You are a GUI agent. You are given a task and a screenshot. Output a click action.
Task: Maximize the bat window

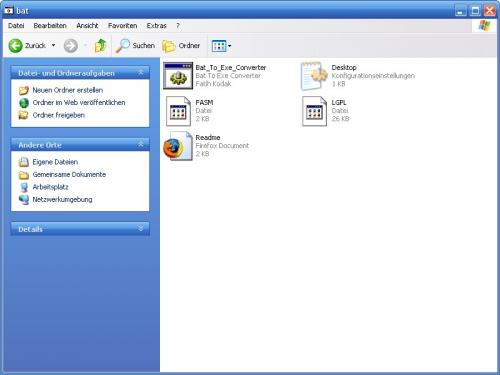point(475,11)
